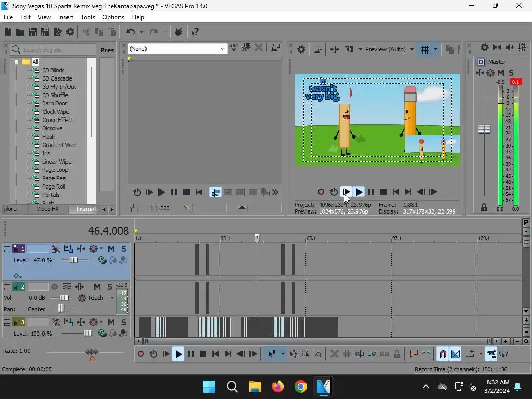Click track 1 Level slider
Viewport: 532px width, 399px height.
point(73,260)
